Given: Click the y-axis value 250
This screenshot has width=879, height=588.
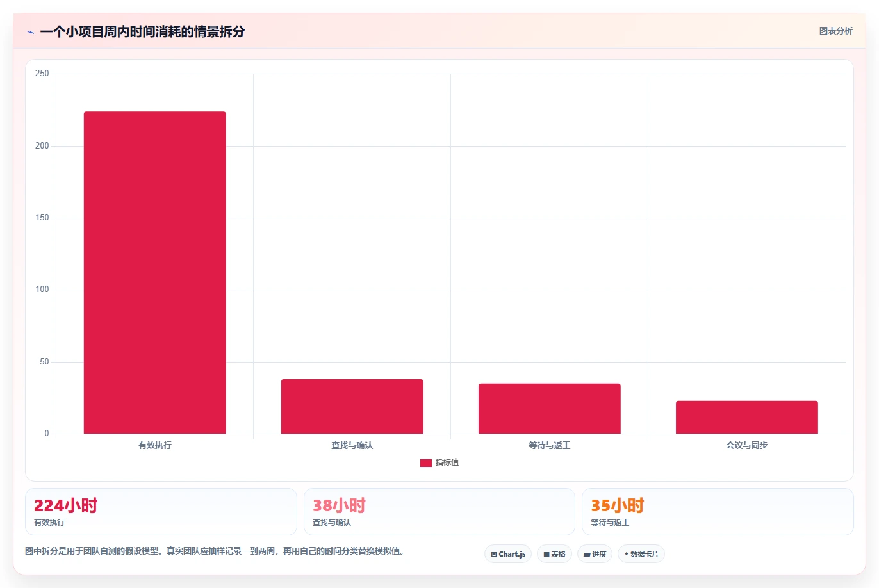Looking at the screenshot, I should tap(42, 74).
